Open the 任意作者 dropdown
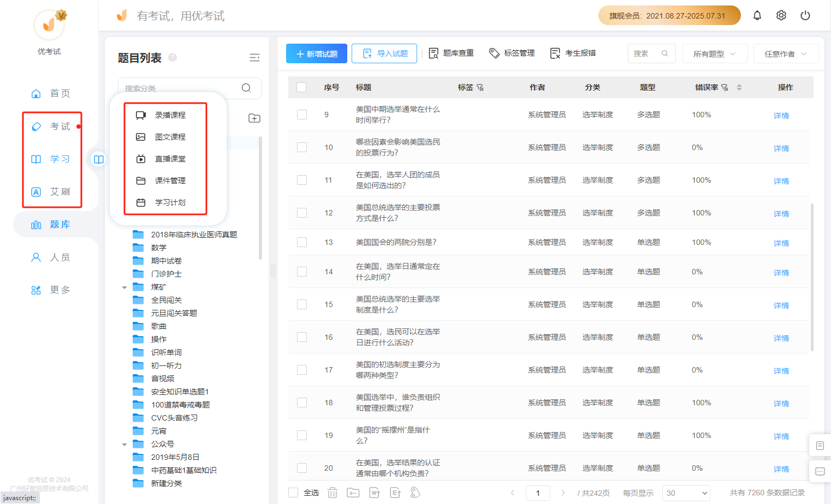This screenshot has width=831, height=504. 786,53
